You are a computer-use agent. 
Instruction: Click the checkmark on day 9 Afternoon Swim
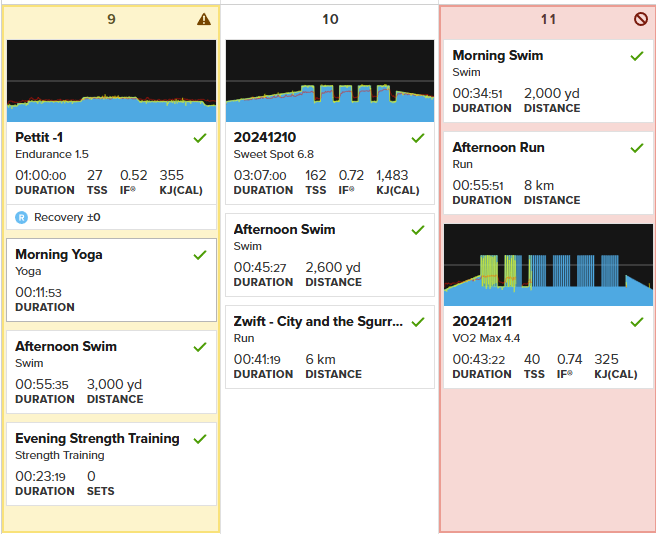200,347
